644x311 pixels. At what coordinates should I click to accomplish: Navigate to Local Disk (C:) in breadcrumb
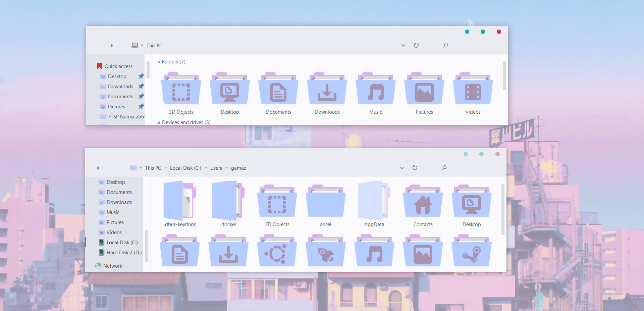tap(185, 168)
